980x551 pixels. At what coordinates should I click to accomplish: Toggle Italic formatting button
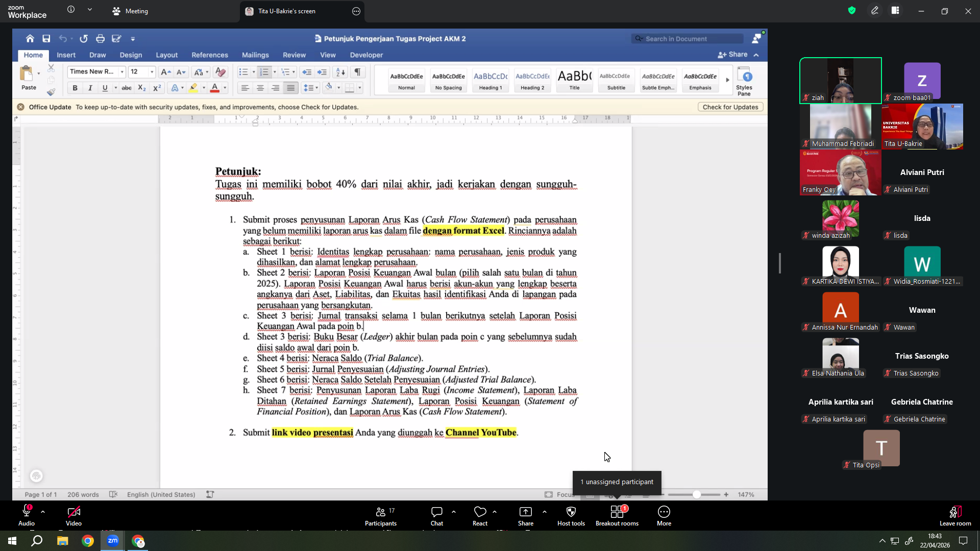tap(90, 88)
